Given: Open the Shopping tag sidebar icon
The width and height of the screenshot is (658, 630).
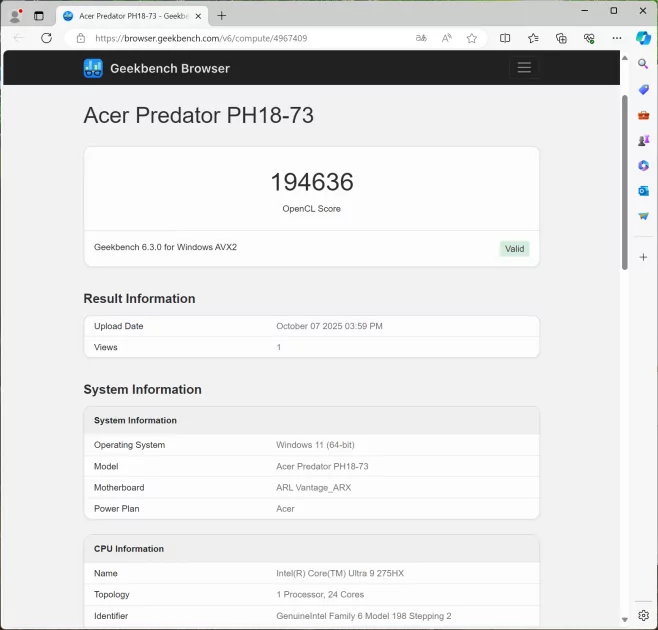Looking at the screenshot, I should click(x=643, y=90).
